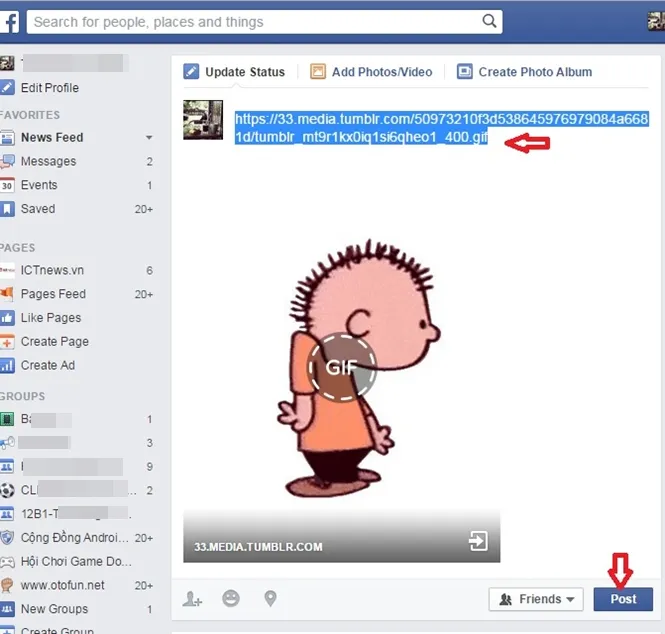
Task: Play the GIF preview button
Action: click(x=342, y=367)
